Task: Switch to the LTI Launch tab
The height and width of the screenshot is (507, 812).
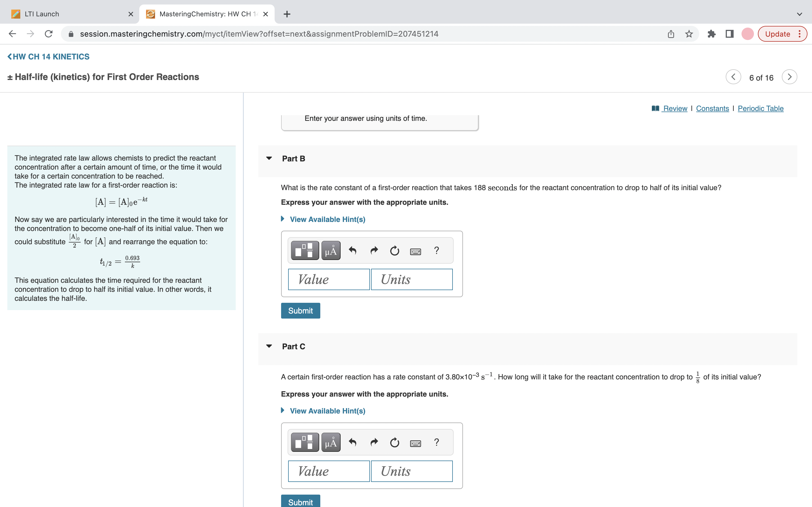Action: click(x=42, y=14)
